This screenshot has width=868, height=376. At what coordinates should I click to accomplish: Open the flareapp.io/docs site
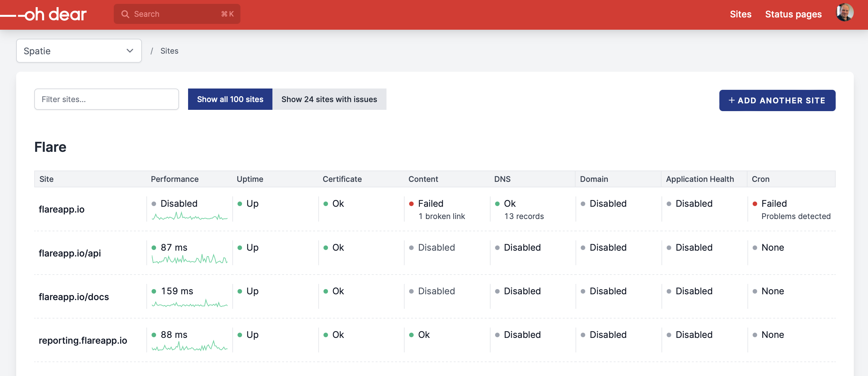coord(74,297)
